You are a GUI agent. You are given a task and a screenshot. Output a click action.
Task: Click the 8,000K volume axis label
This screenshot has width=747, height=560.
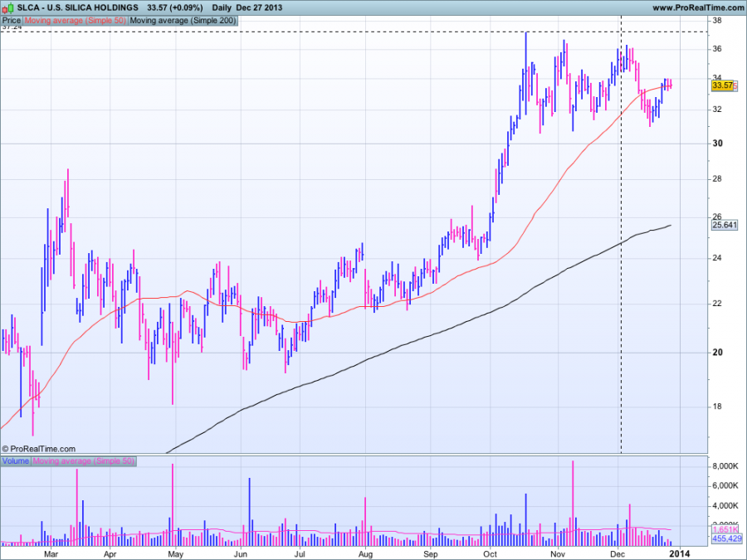(x=725, y=466)
